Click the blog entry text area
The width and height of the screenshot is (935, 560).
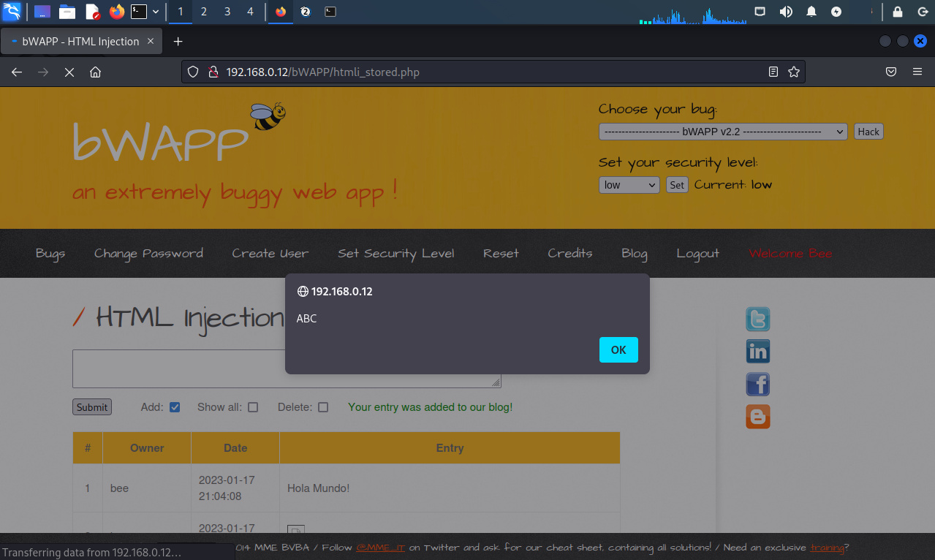[x=175, y=368]
